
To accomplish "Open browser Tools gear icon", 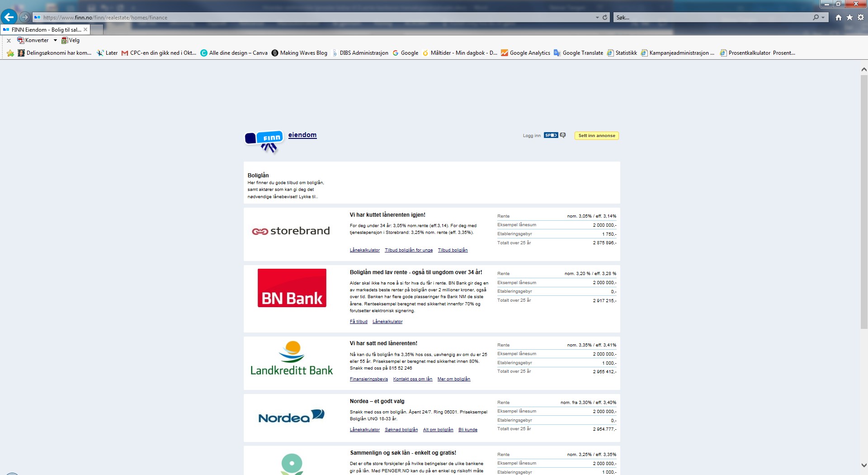I will (x=861, y=17).
